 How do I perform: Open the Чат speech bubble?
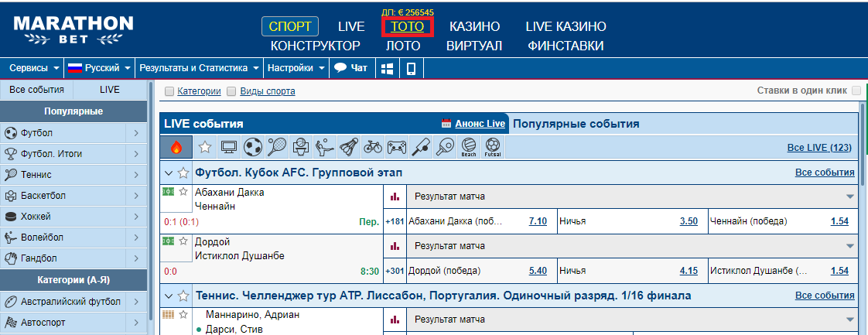click(x=351, y=68)
